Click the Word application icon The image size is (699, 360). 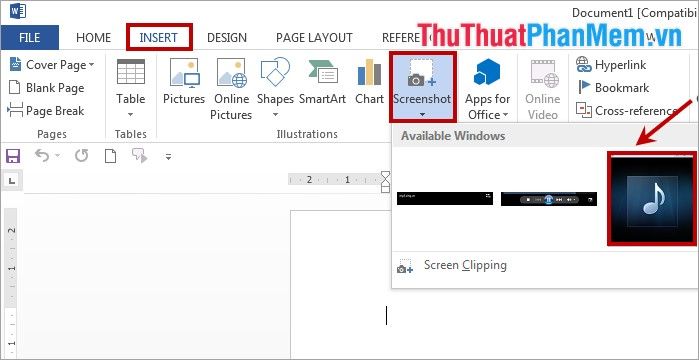(18, 10)
